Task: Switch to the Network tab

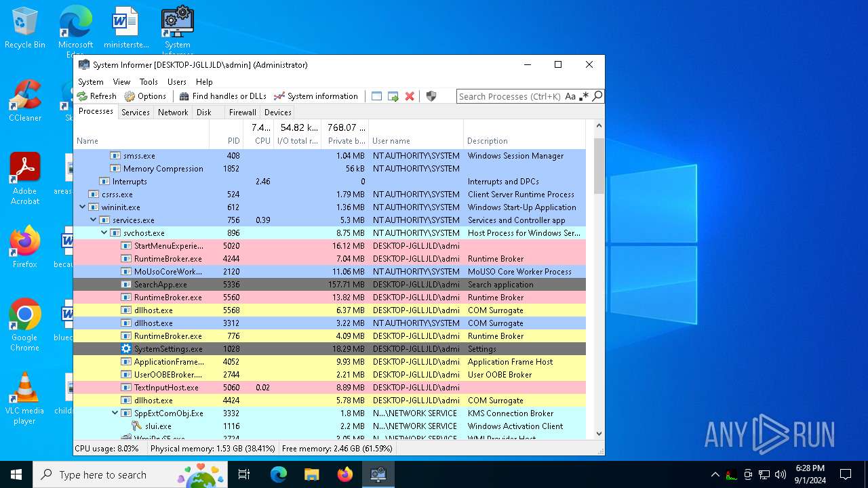Action: pos(173,113)
